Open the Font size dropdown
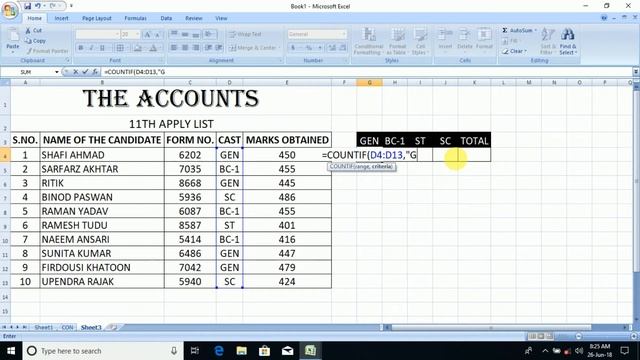The width and height of the screenshot is (640, 360). pyautogui.click(x=138, y=34)
